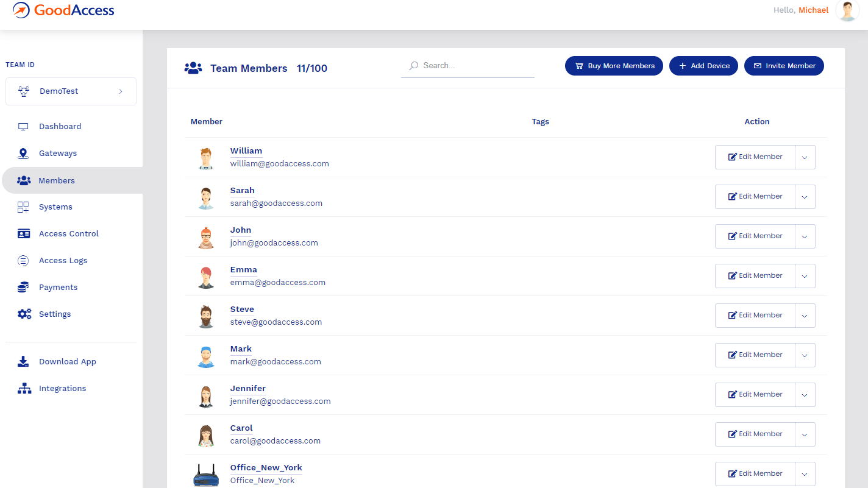The width and height of the screenshot is (868, 488).
Task: Open Gateways using the location pin icon
Action: coord(23,153)
